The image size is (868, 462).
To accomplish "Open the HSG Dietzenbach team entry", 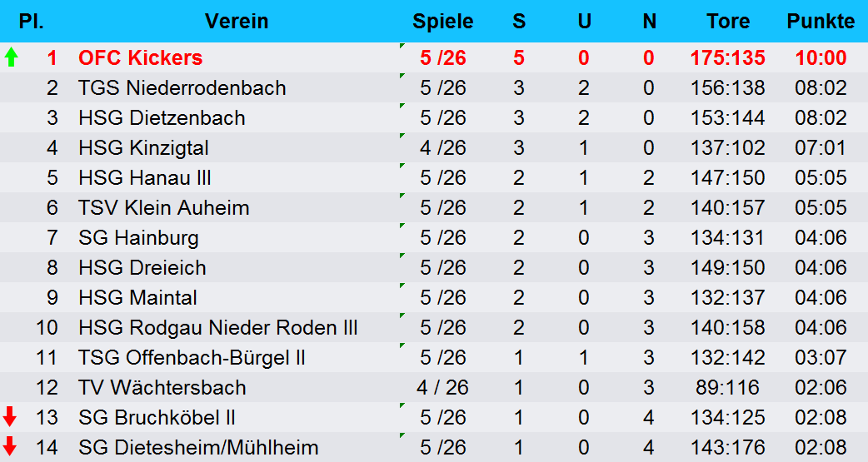I will pos(162,118).
